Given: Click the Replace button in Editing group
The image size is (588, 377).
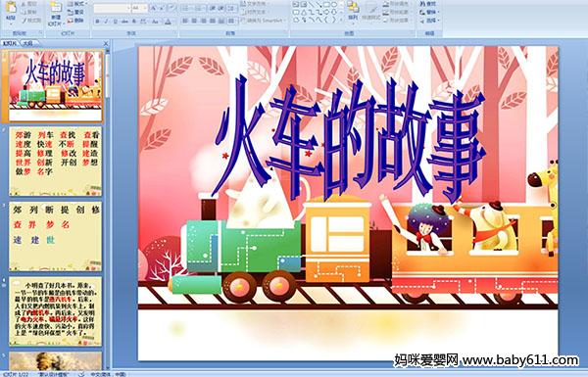Looking at the screenshot, I should [428, 12].
